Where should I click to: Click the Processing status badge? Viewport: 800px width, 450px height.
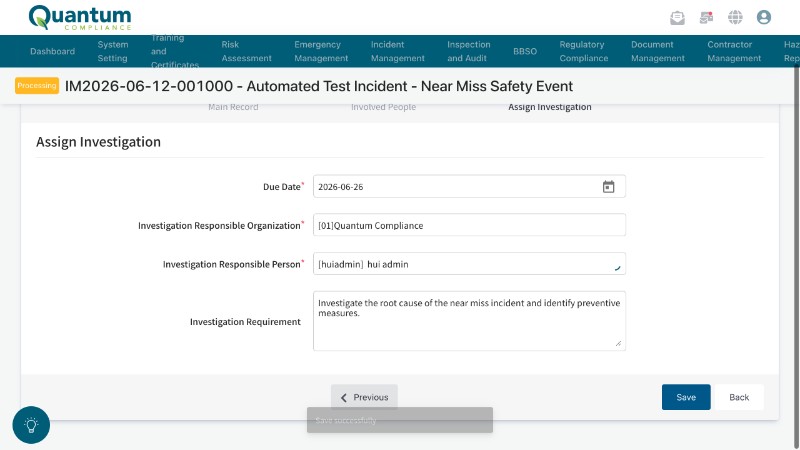pyautogui.click(x=37, y=86)
